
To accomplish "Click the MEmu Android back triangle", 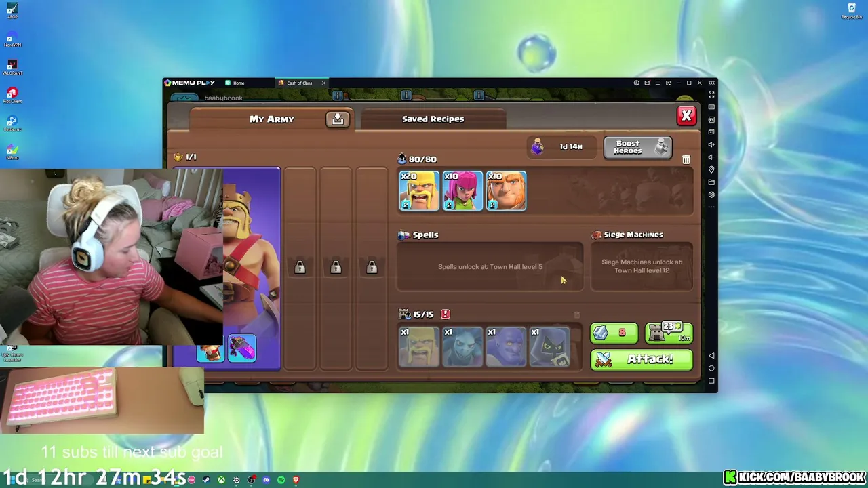I will click(x=711, y=356).
